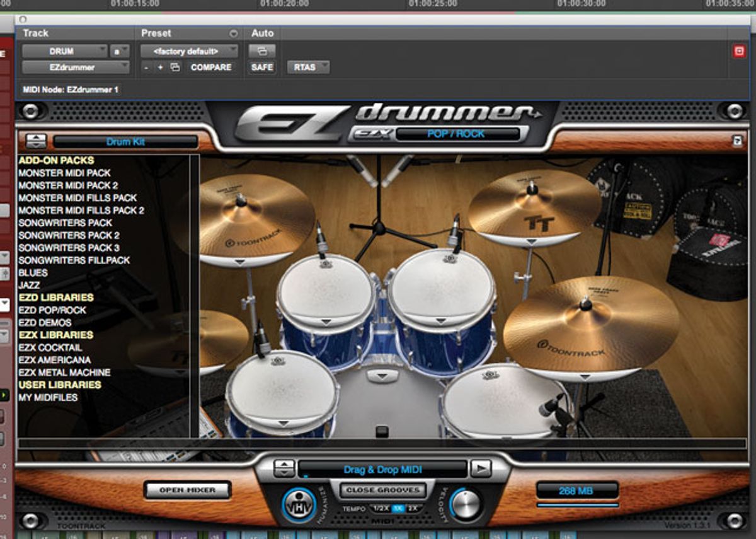Image resolution: width=756 pixels, height=539 pixels.
Task: Play the selected groove
Action: click(x=481, y=468)
